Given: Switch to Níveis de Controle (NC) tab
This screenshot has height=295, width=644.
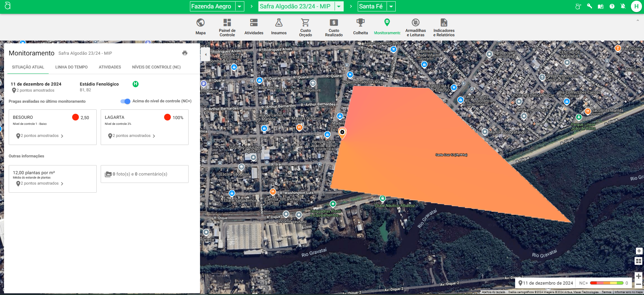Looking at the screenshot, I should (x=156, y=67).
